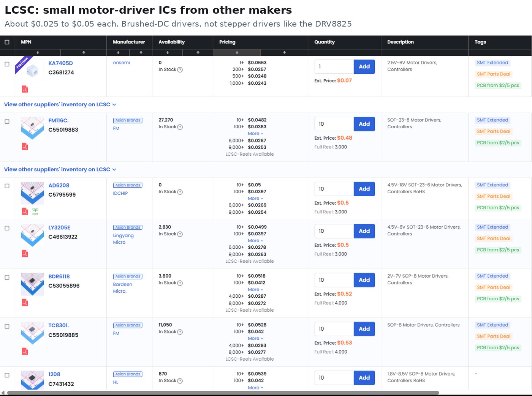Click the horizontal scrollbar at the table bottom
Image resolution: width=532 pixels, height=396 pixels.
click(x=223, y=393)
